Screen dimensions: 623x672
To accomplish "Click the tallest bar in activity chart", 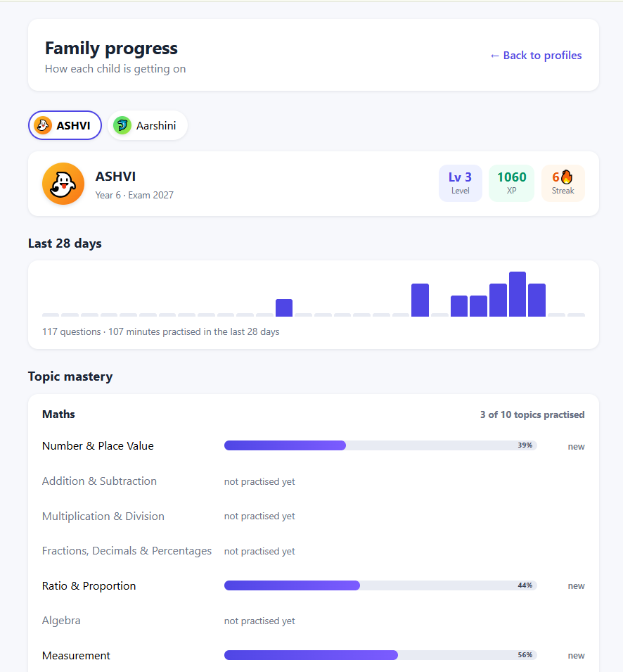I will point(518,294).
